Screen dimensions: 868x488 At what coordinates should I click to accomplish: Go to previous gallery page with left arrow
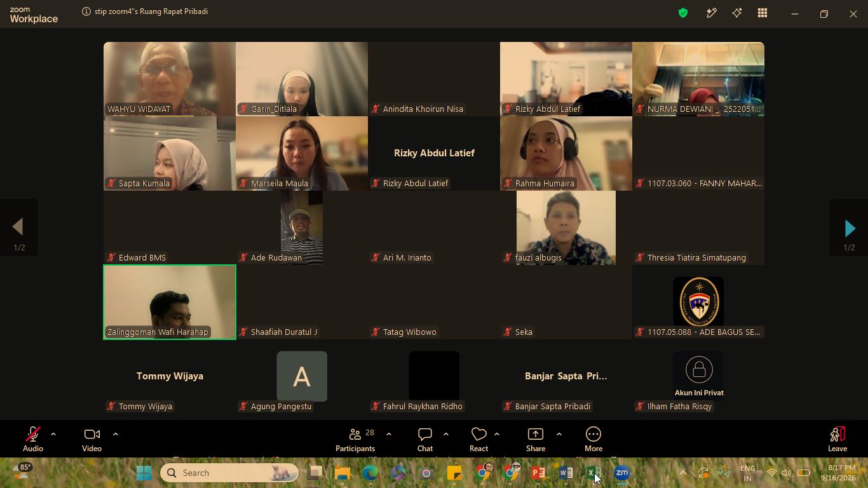click(x=18, y=228)
